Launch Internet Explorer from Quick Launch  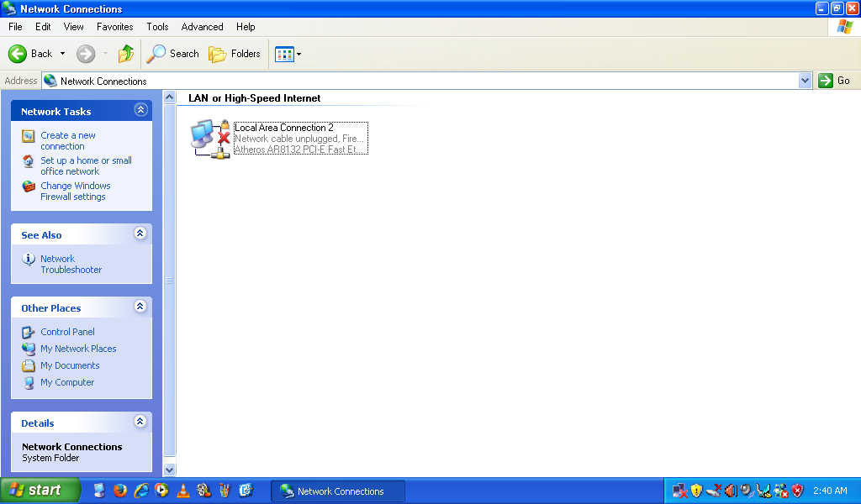point(141,491)
